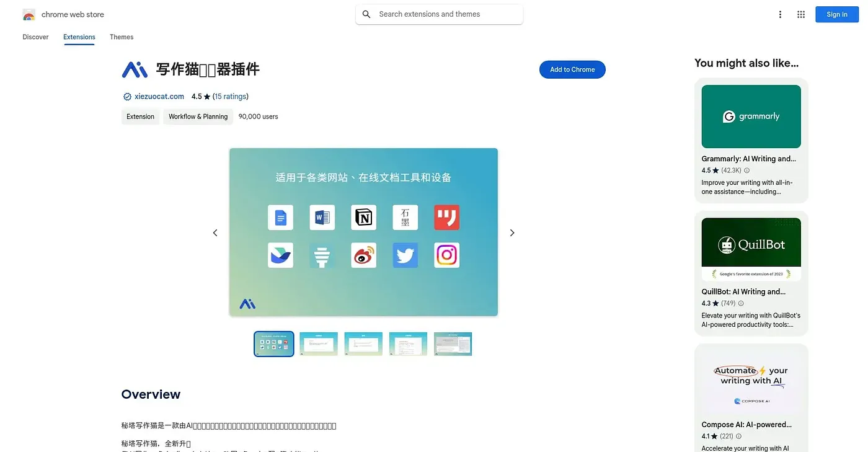Click the Extension category chip
The height and width of the screenshot is (452, 868).
[x=140, y=117]
